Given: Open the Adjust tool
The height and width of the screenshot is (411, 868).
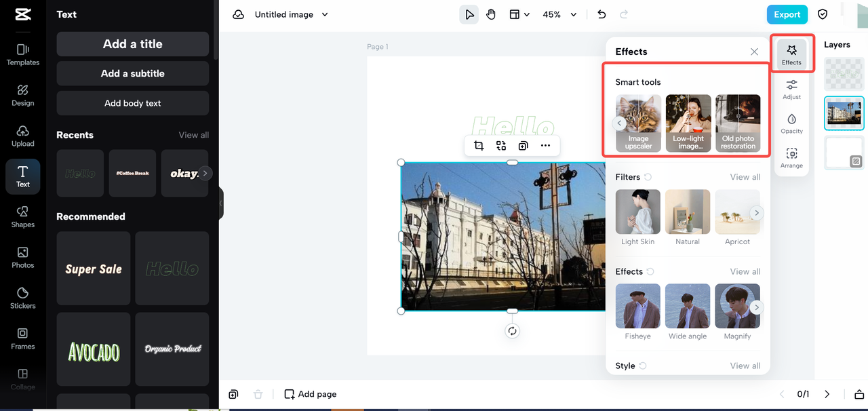Looking at the screenshot, I should click(791, 90).
